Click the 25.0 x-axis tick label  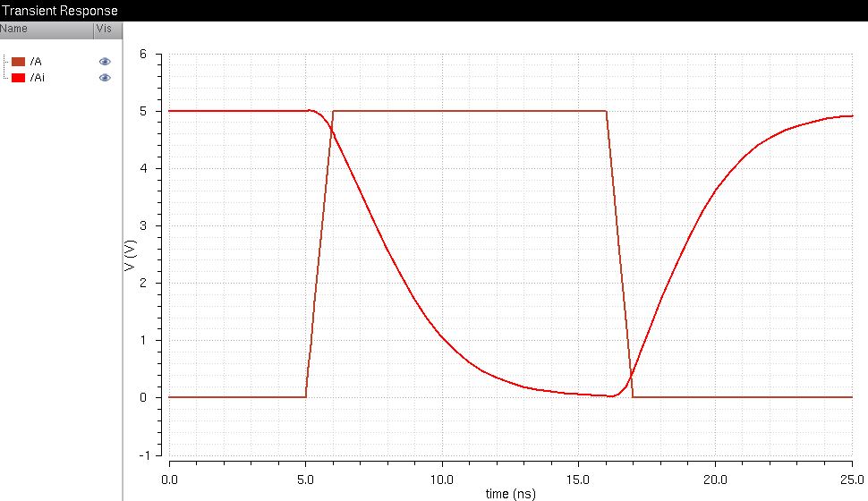(852, 480)
